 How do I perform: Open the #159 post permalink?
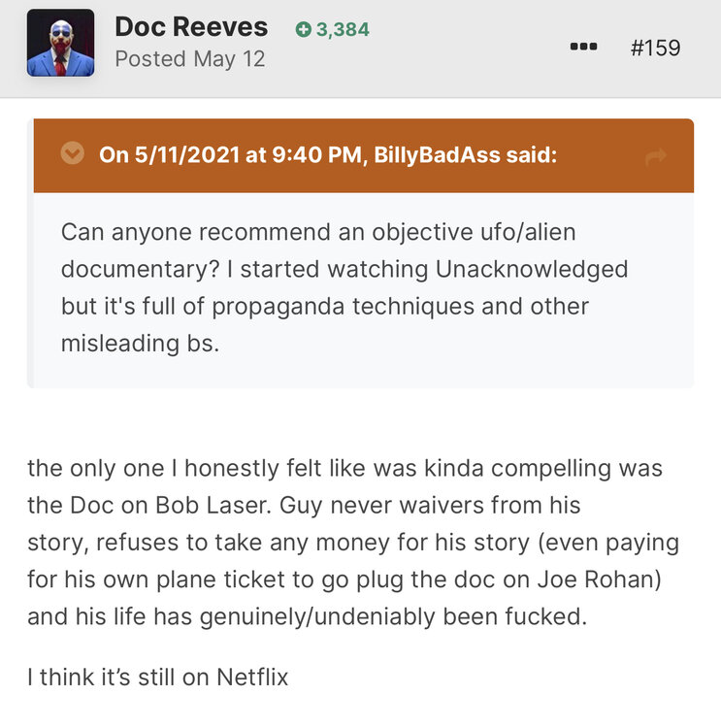(655, 48)
